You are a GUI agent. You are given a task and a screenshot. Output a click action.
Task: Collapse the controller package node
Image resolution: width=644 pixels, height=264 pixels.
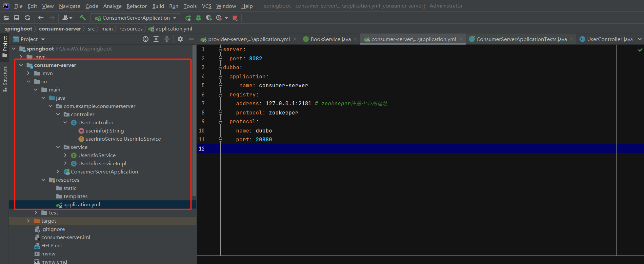[58, 114]
